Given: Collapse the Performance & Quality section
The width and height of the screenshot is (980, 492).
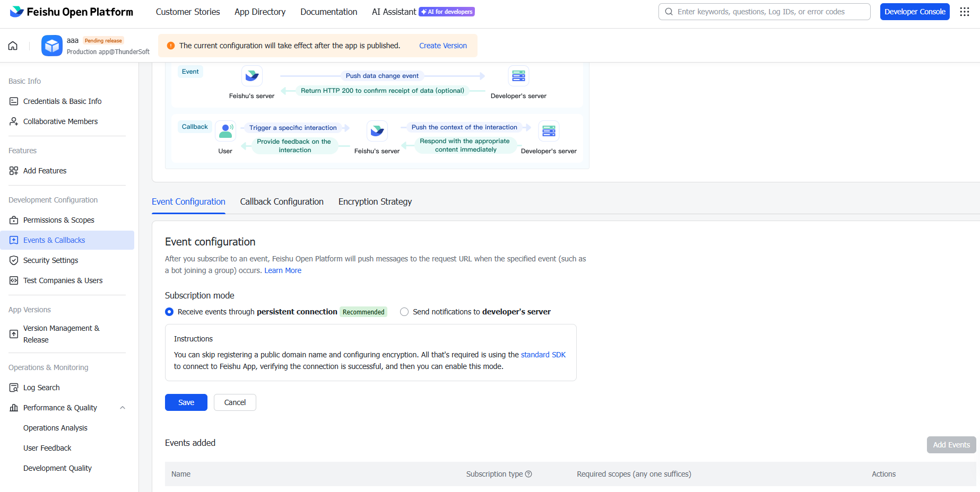Looking at the screenshot, I should (x=123, y=408).
